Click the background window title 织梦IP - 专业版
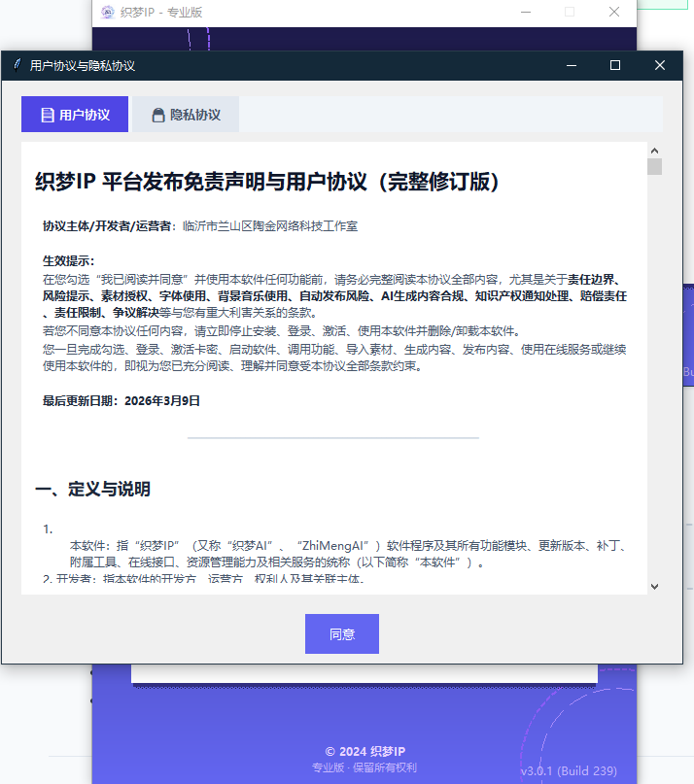The height and width of the screenshot is (784, 694). click(161, 13)
